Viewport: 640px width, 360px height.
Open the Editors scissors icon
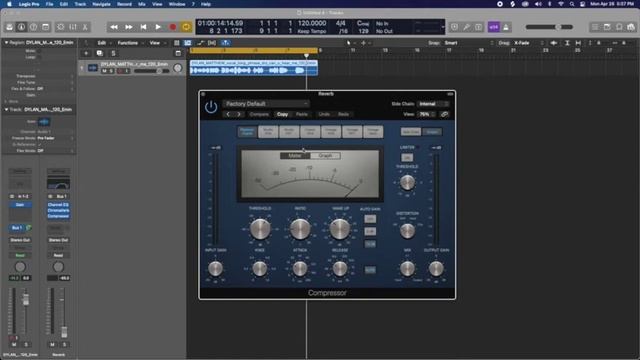tap(85, 27)
